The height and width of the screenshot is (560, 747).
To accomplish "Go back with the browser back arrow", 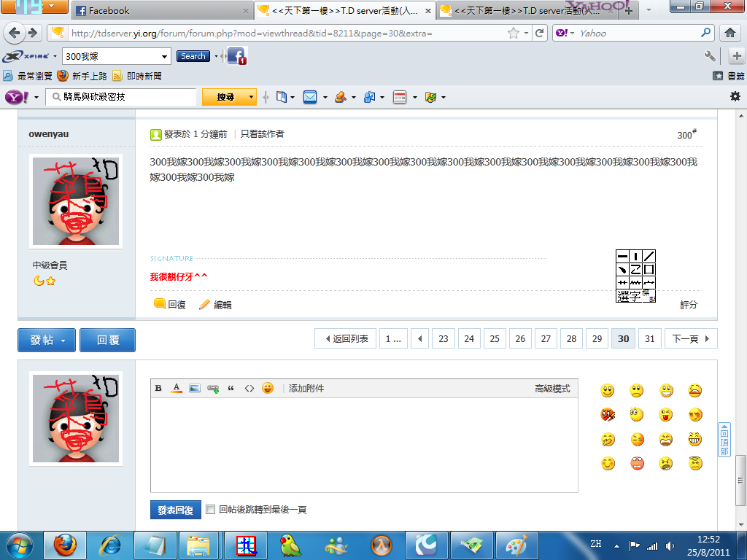I will (x=15, y=33).
